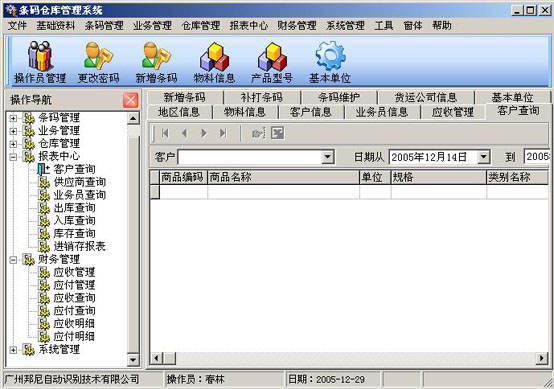Go to next record arrow
This screenshot has height=389, width=554.
(204, 133)
